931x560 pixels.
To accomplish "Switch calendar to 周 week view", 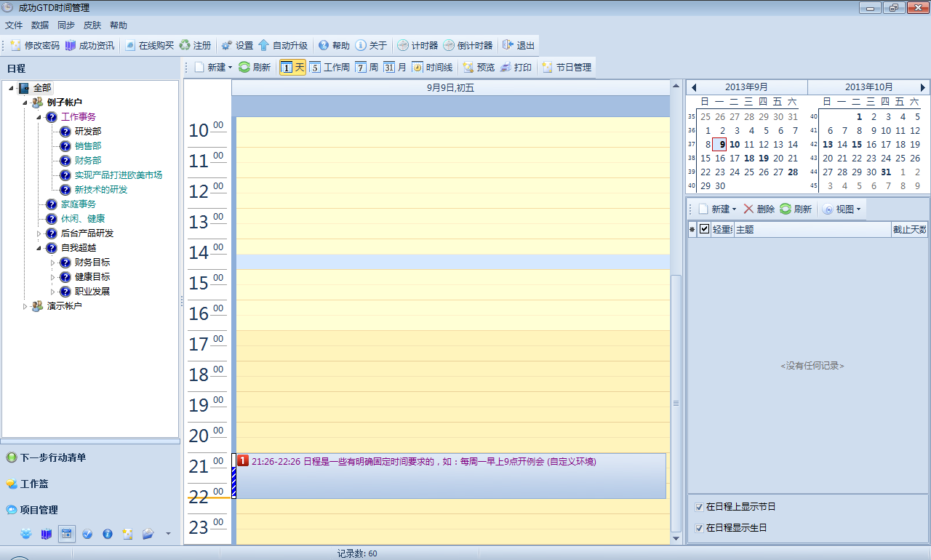I will [x=367, y=67].
